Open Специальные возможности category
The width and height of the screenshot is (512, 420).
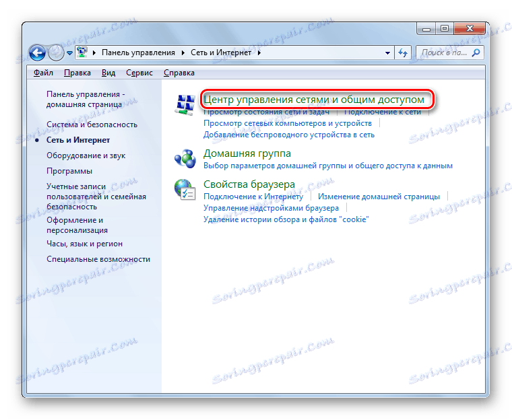point(98,259)
